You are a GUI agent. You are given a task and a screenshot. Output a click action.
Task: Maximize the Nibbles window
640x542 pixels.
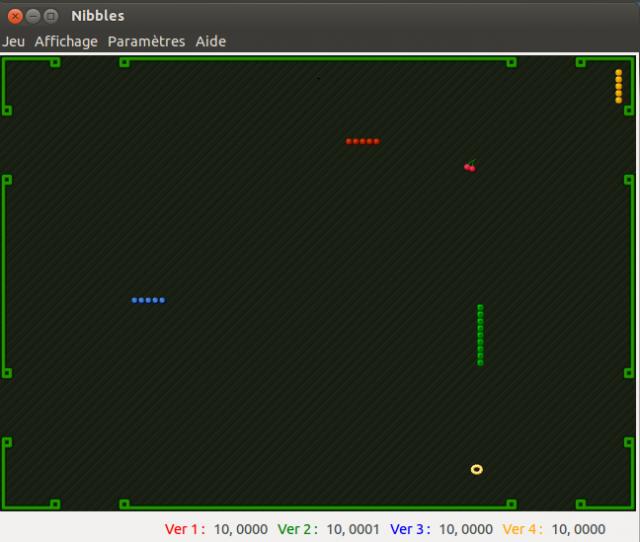pyautogui.click(x=51, y=16)
